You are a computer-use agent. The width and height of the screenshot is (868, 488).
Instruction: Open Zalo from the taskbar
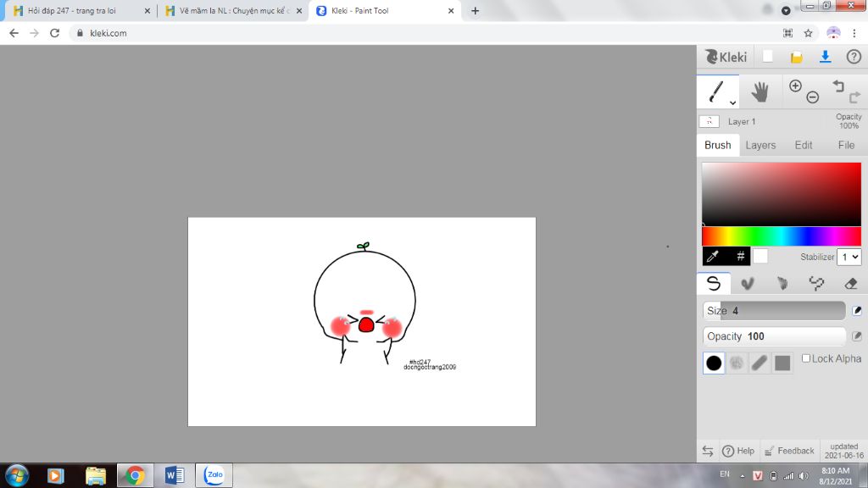point(214,476)
